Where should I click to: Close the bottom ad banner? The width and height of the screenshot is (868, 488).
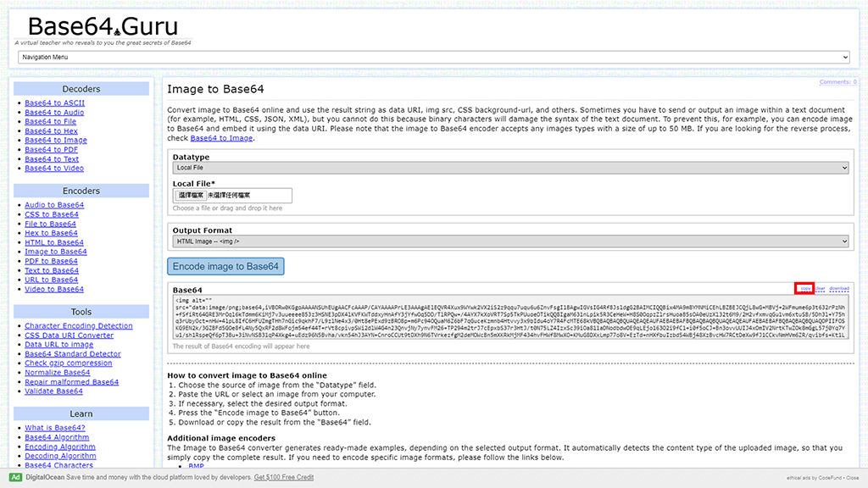(850, 478)
